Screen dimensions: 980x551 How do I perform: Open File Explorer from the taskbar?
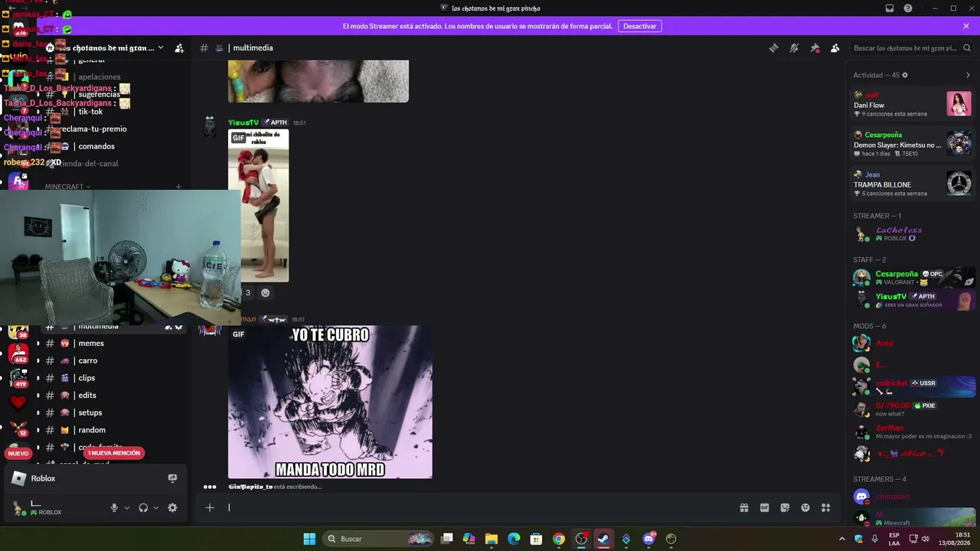point(492,539)
